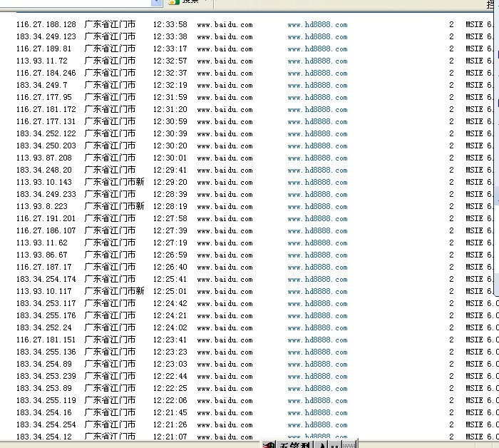Screen dimensions: 499x448
Task: Click IP address 183.34.254.89 entry
Action: 43,364
